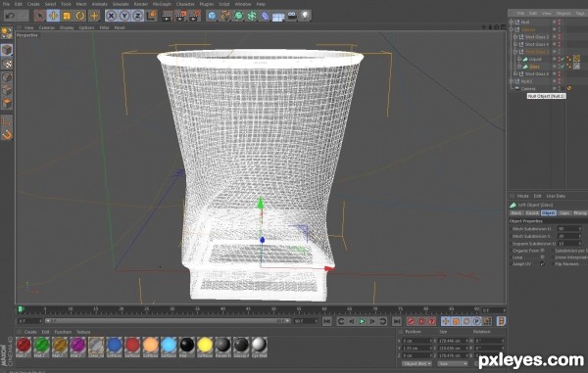
Task: Click Render View clapperboard icon
Action: coord(168,16)
